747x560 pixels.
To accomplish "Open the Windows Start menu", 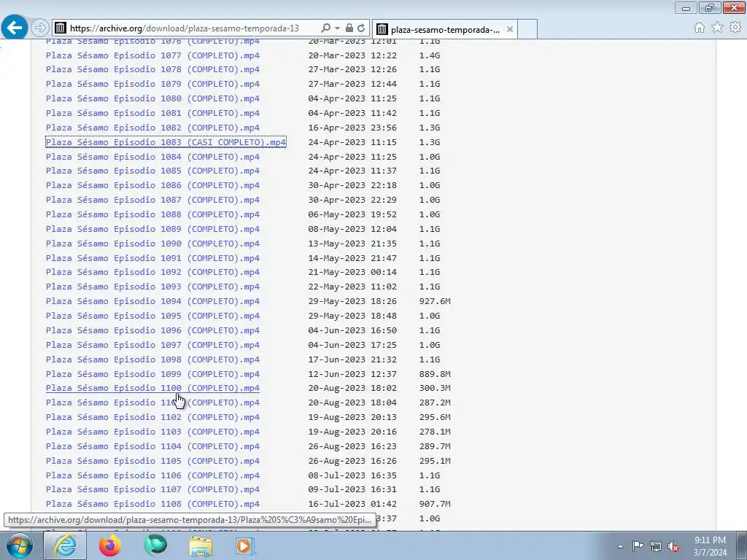I will 19,545.
